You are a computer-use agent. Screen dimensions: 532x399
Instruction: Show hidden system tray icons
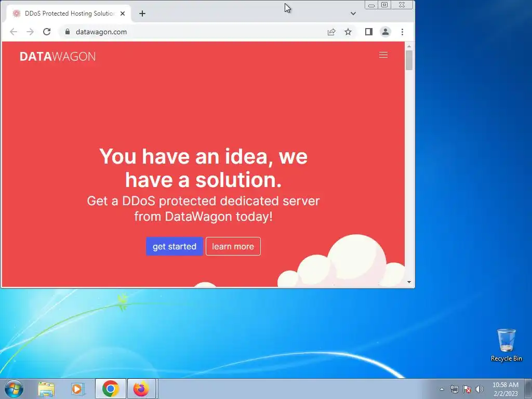point(442,389)
